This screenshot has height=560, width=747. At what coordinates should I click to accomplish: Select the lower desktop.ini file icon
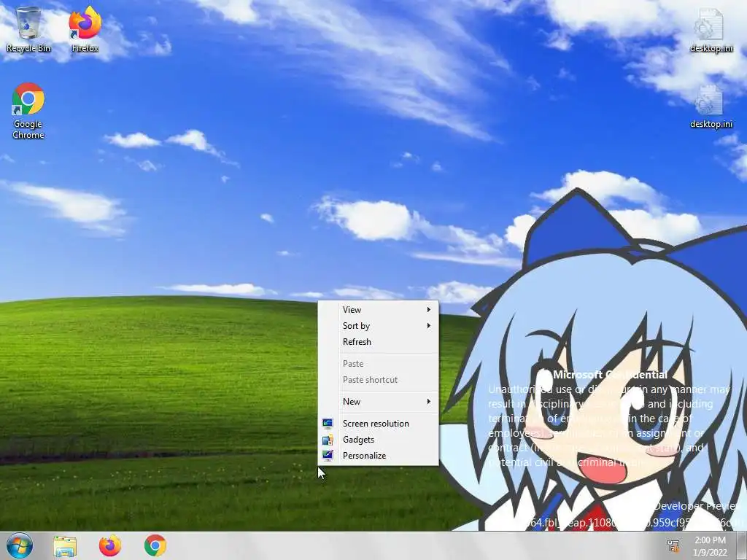tap(711, 106)
